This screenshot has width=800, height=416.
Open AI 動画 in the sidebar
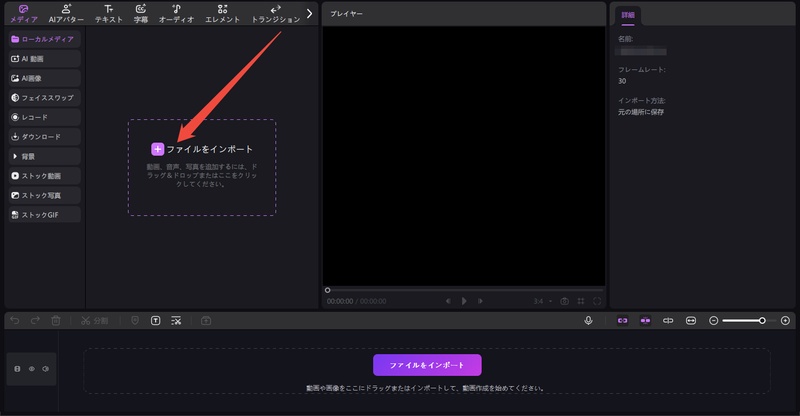(45, 59)
